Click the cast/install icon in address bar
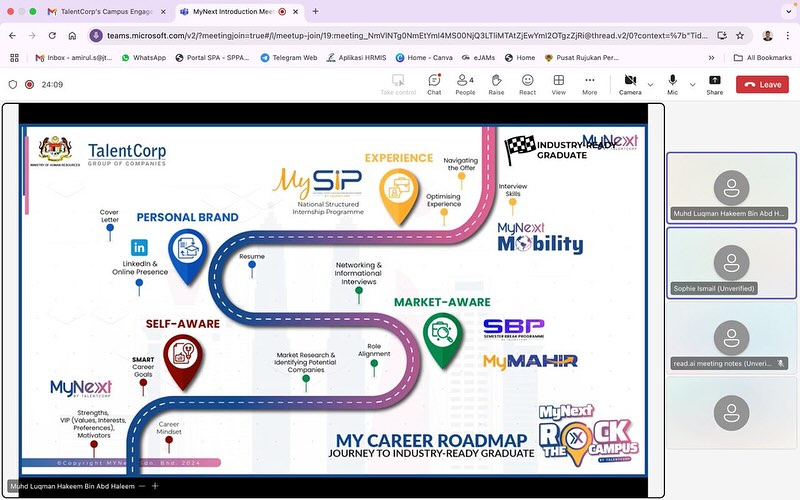 point(721,36)
